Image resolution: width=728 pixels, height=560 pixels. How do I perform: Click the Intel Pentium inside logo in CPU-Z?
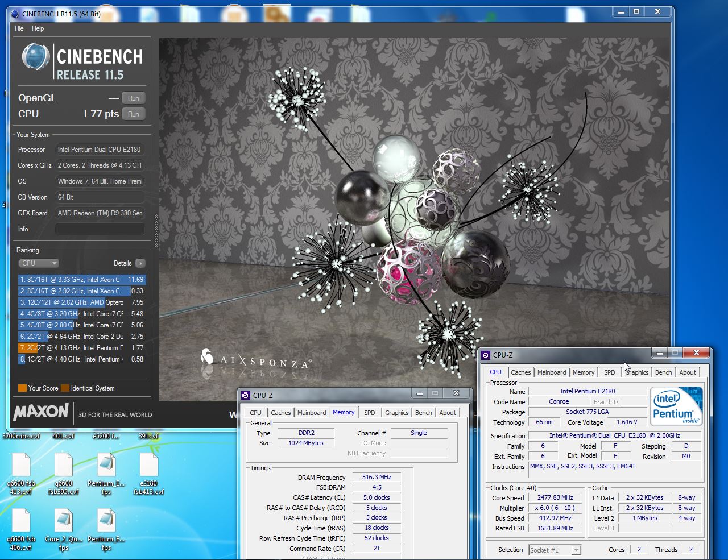coord(676,406)
